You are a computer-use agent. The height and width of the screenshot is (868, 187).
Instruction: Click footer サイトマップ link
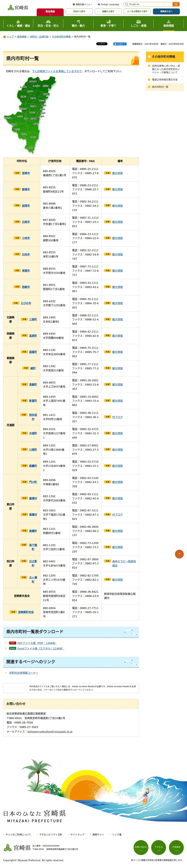click(77, 835)
